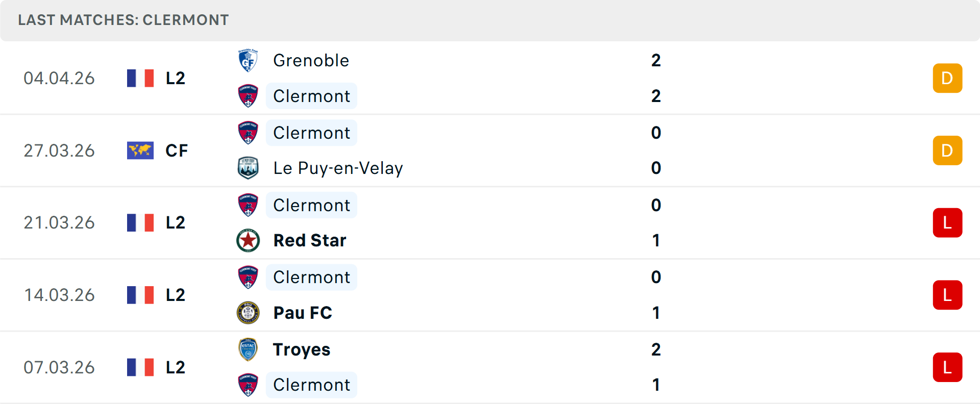Toggle the red L badge for the Troyes match

coord(947,367)
